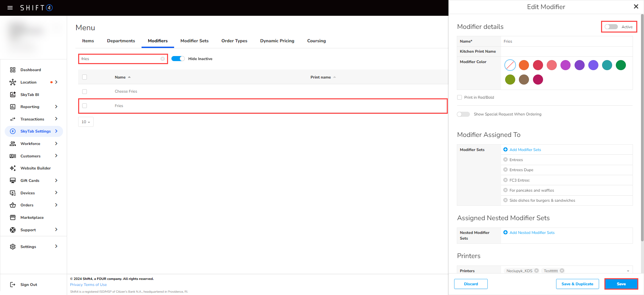Disable the Hide Inactive toggle
The width and height of the screenshot is (644, 295).
178,59
